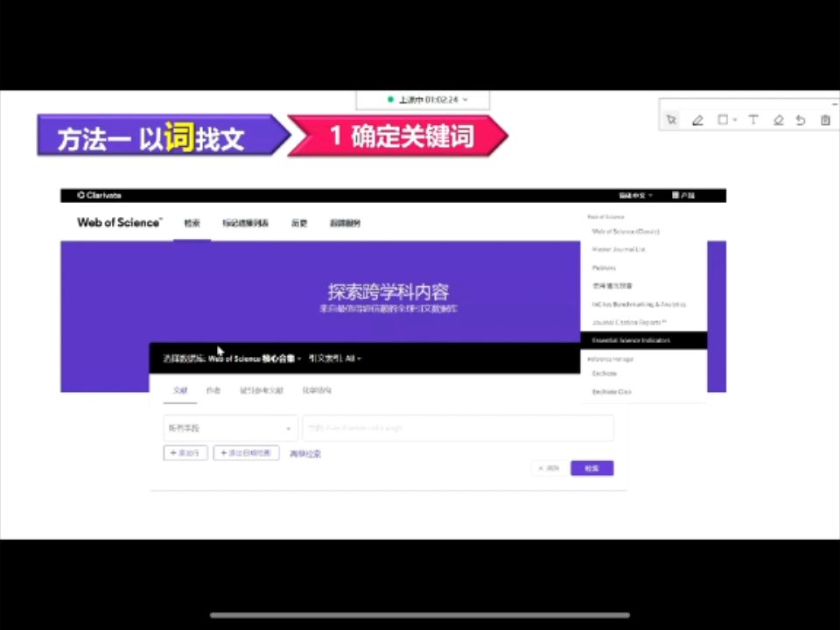Open the shape tool dropdown arrow
Viewport: 840px width, 630px height.
tap(735, 120)
